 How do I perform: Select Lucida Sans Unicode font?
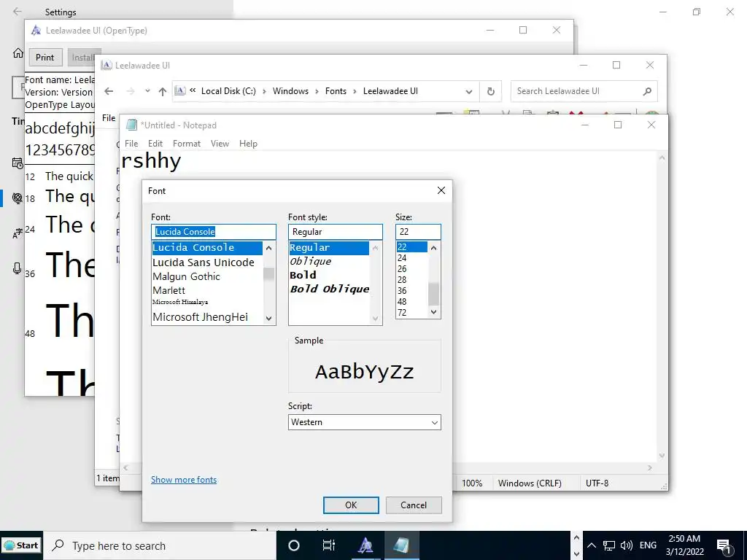pos(204,262)
